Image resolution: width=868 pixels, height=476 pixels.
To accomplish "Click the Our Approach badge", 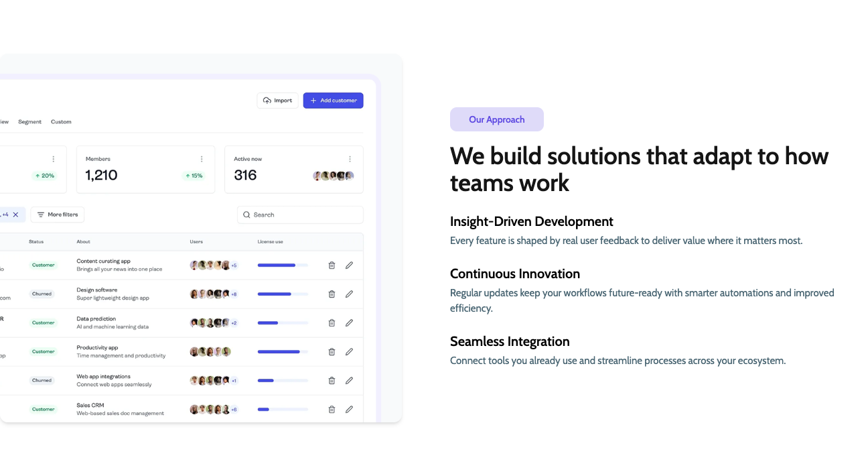I will coord(496,119).
